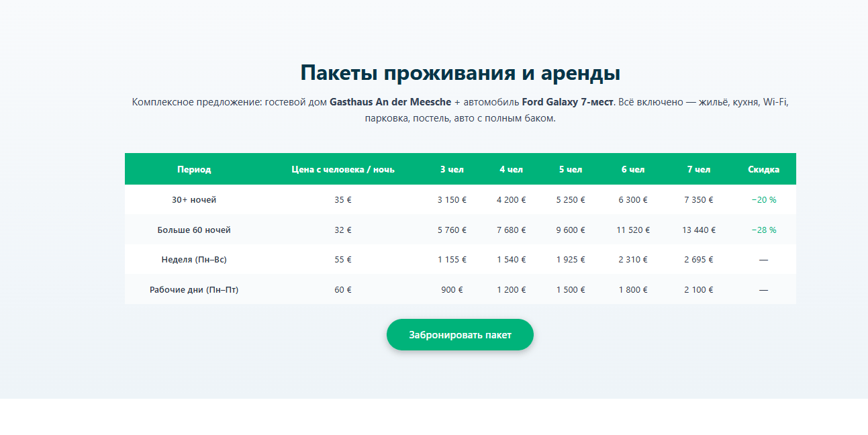Click the Цена с человека / ночь header
The width and height of the screenshot is (868, 435).
[343, 169]
